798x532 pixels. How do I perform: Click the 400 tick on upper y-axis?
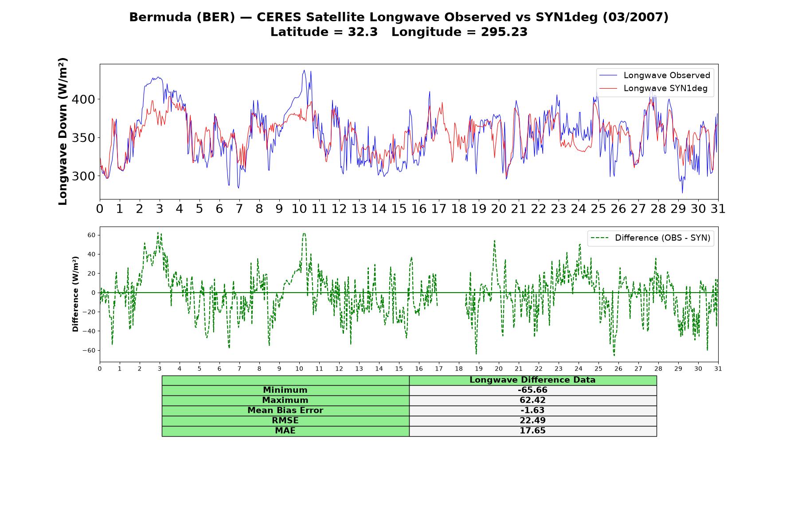(x=83, y=99)
